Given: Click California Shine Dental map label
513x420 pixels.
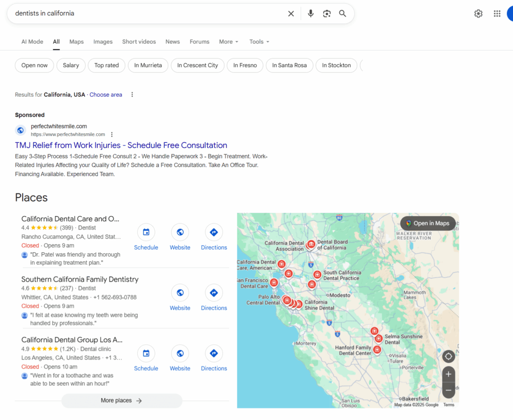Looking at the screenshot, I should point(319,305).
